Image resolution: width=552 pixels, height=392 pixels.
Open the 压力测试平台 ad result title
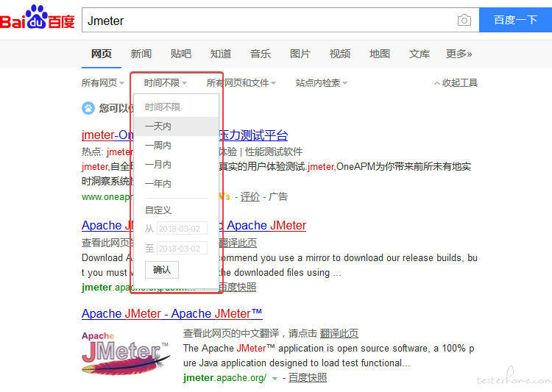click(x=253, y=135)
